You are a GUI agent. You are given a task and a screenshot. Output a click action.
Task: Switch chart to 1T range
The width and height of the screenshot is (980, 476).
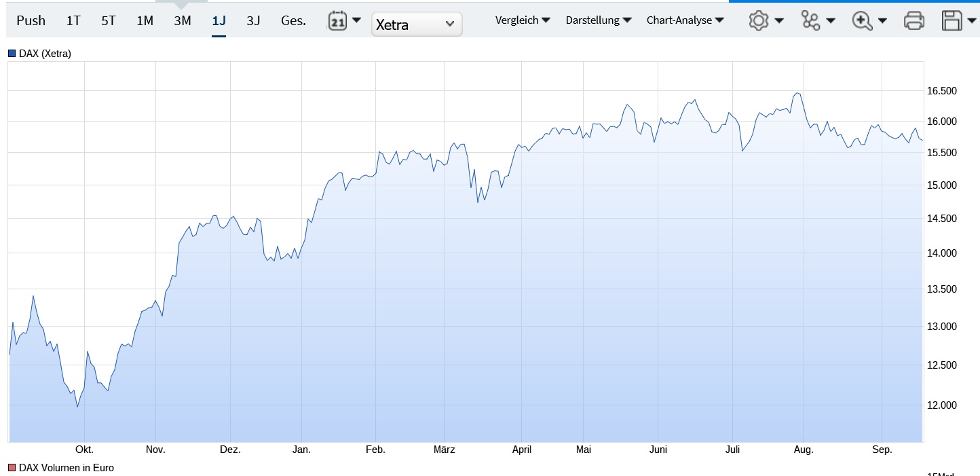pyautogui.click(x=73, y=20)
